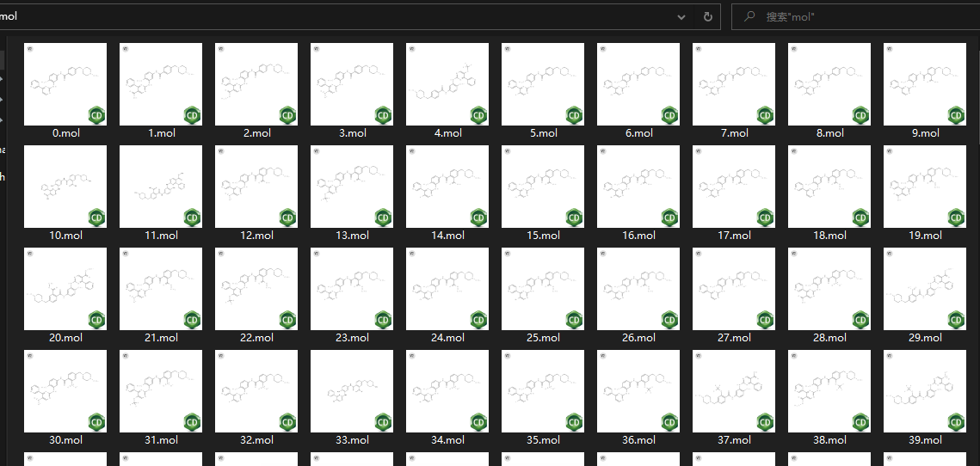Select the 22.mol file icon
This screenshot has height=466, width=980.
(x=256, y=289)
